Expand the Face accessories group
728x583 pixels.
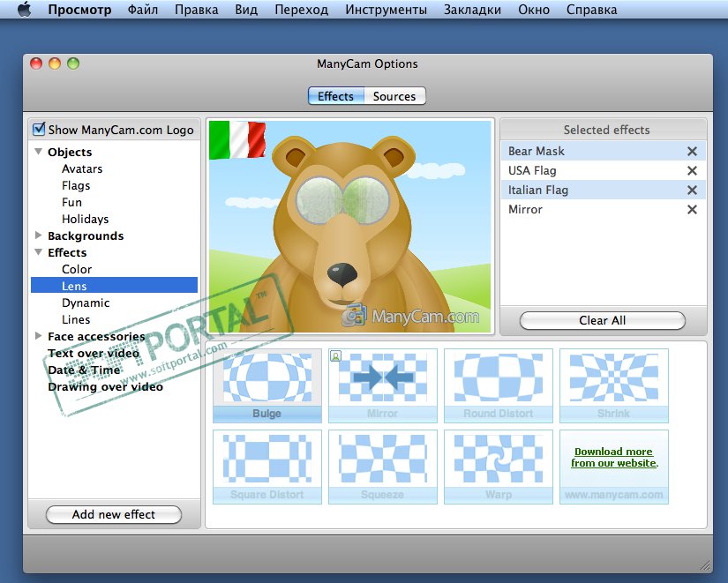pos(39,335)
